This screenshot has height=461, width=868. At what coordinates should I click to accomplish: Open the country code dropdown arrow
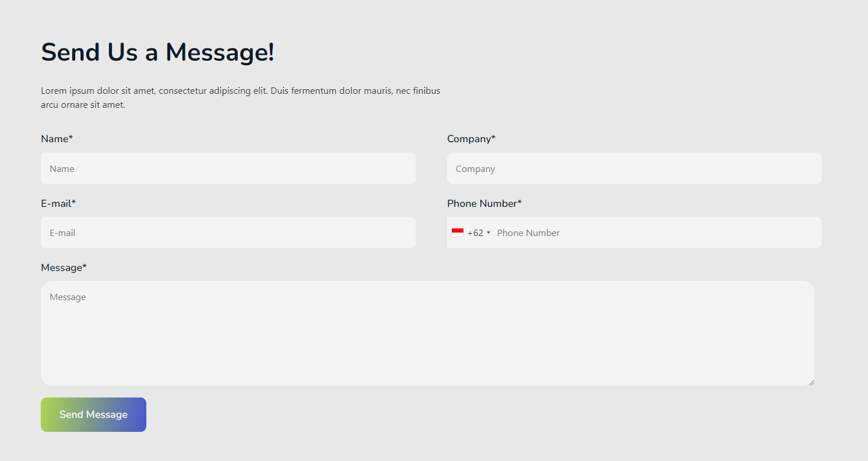tap(489, 233)
